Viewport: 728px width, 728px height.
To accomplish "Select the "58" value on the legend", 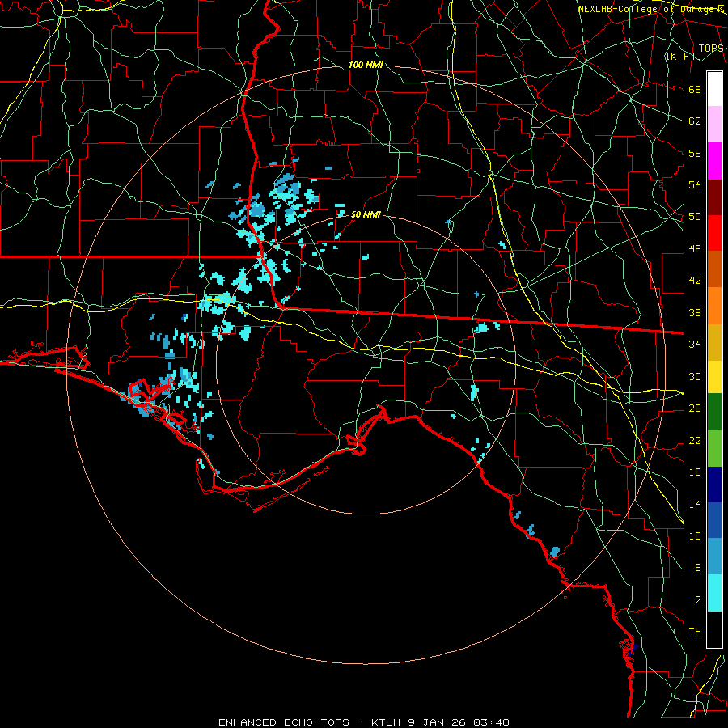I will [695, 153].
